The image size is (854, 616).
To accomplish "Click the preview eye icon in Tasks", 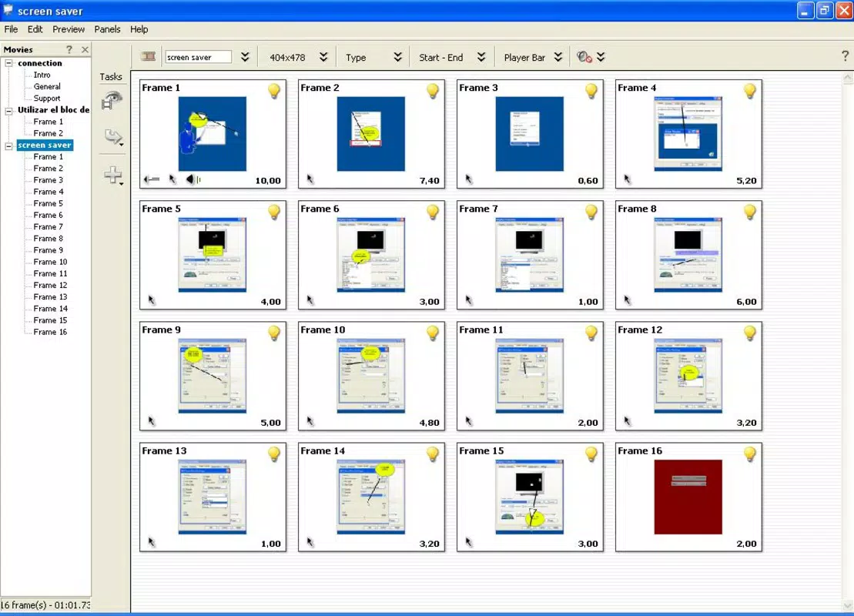I will (x=112, y=100).
